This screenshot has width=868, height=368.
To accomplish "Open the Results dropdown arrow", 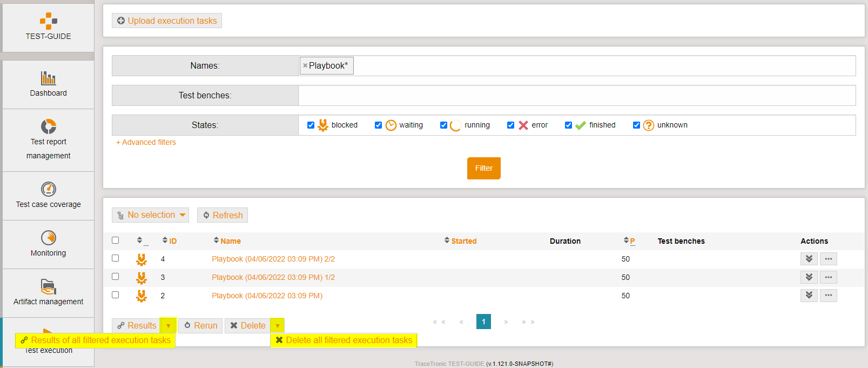I will tap(168, 325).
